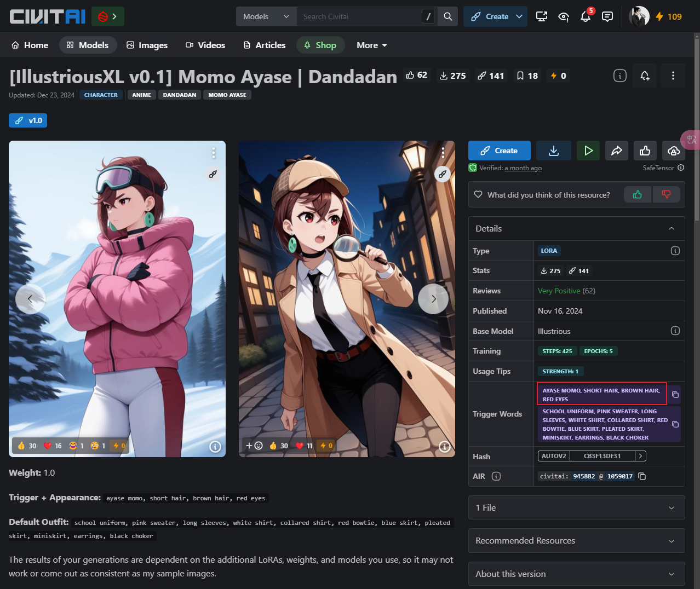Open the chat messages icon

(x=607, y=16)
